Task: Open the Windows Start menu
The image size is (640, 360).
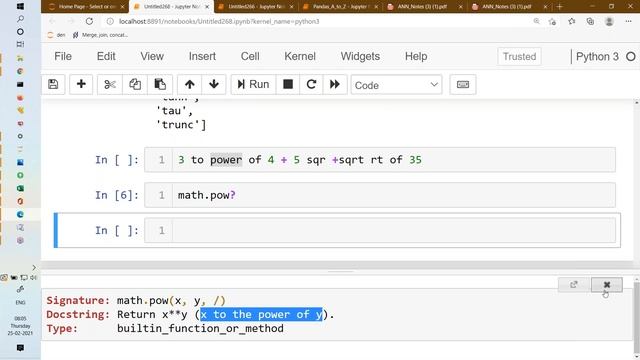Action: pyautogui.click(x=20, y=6)
